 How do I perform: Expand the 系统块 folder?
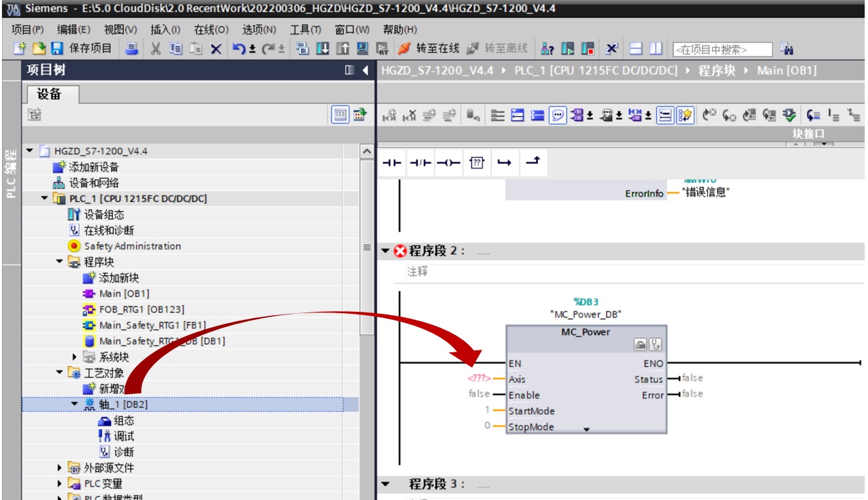[x=75, y=357]
